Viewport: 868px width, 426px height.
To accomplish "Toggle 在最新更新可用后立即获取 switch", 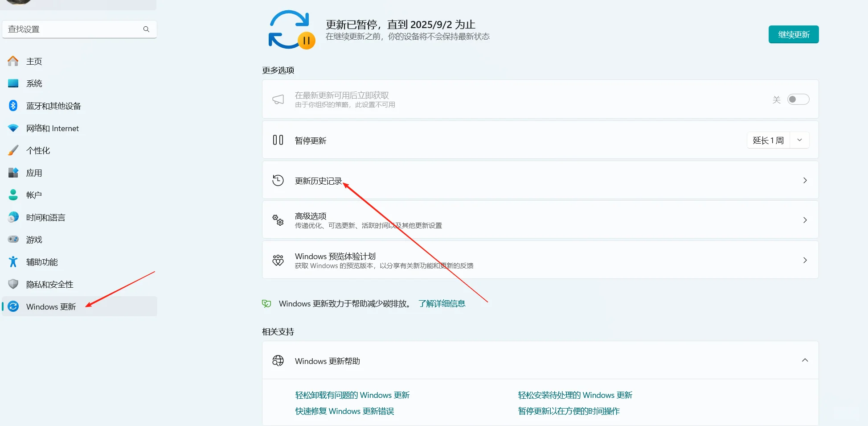I will pos(798,99).
